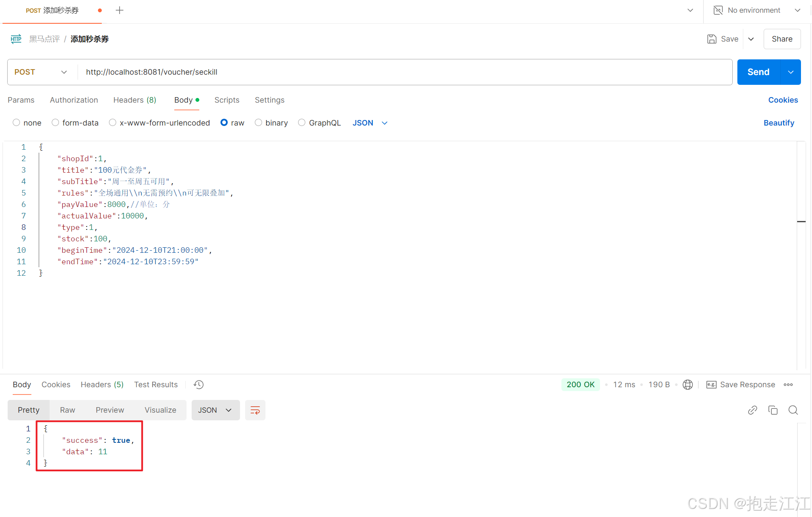812x517 pixels.
Task: Click the Share button
Action: (782, 39)
